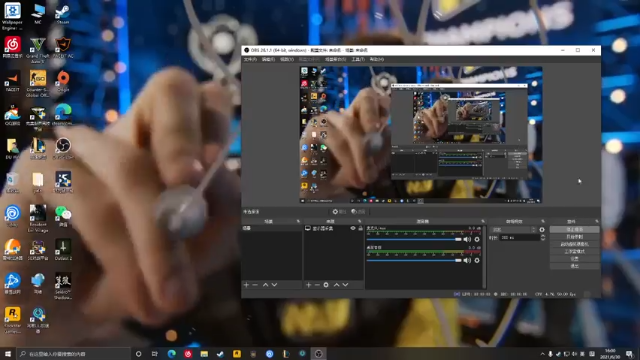
Task: Adjust the Desktop Audio volume slider
Action: pos(414,260)
